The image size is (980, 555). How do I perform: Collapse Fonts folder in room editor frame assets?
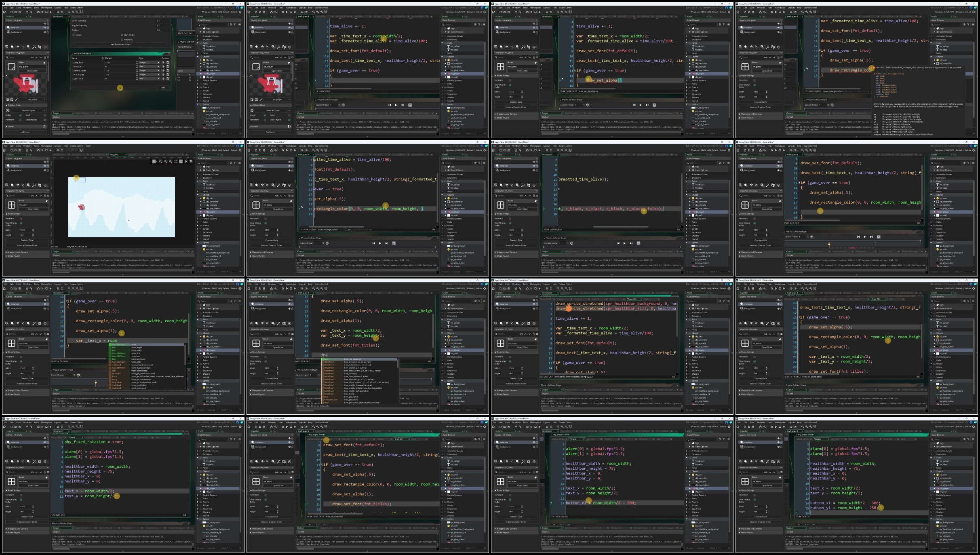198,181
